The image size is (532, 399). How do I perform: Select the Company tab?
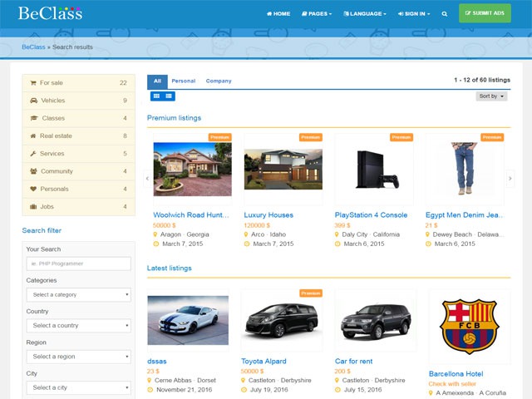click(x=219, y=81)
